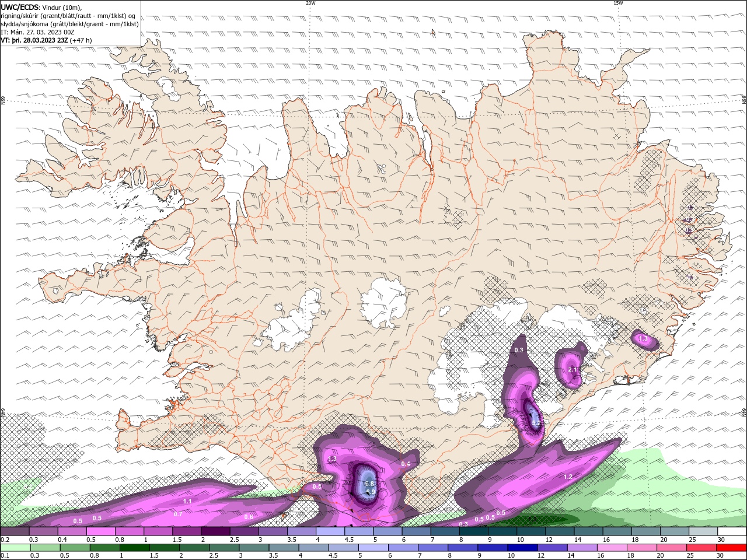Image resolution: width=747 pixels, height=560 pixels.
Task: Click the "0.6" precipitation value on map
Action: [249, 517]
